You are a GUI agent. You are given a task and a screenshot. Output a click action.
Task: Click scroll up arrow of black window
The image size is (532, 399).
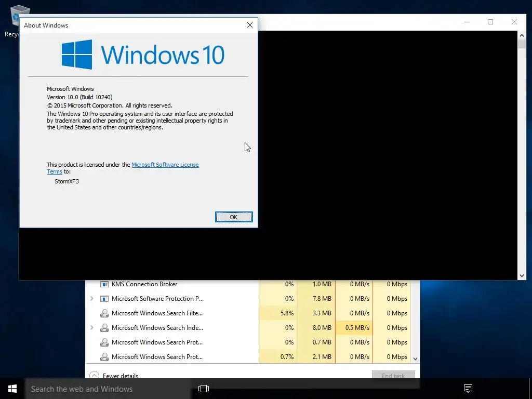(x=522, y=35)
